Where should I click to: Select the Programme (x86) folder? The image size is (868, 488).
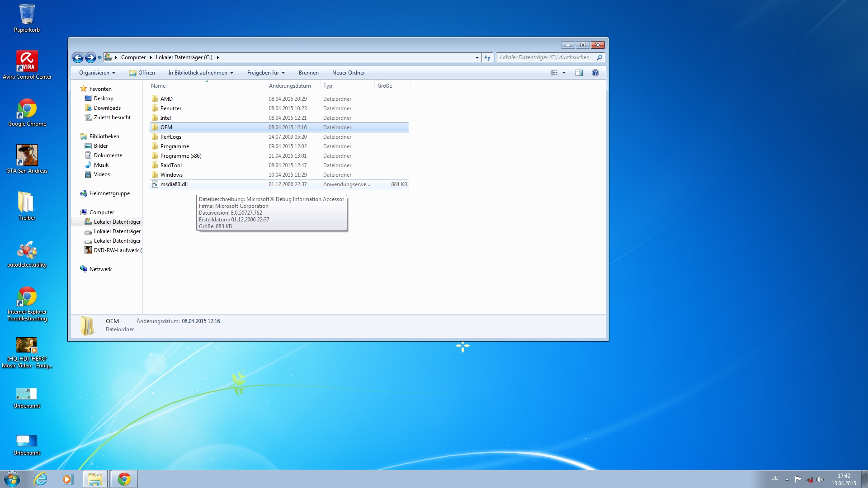[279, 156]
